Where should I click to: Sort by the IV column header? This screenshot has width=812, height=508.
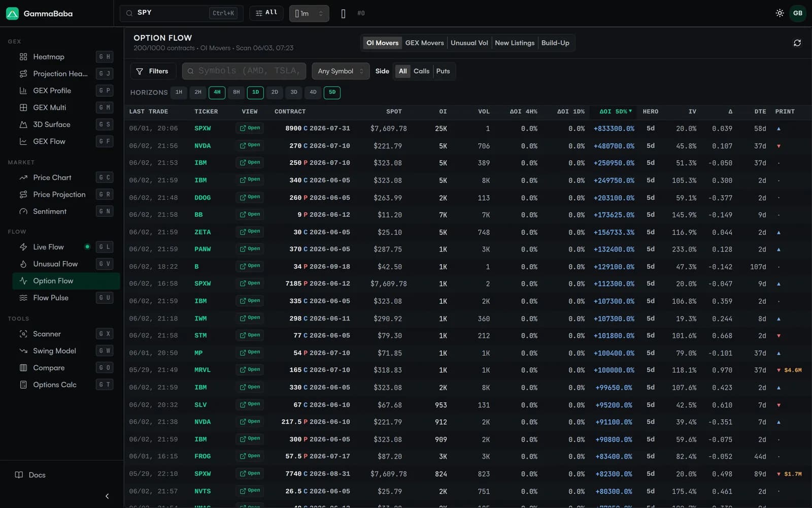[x=692, y=111]
